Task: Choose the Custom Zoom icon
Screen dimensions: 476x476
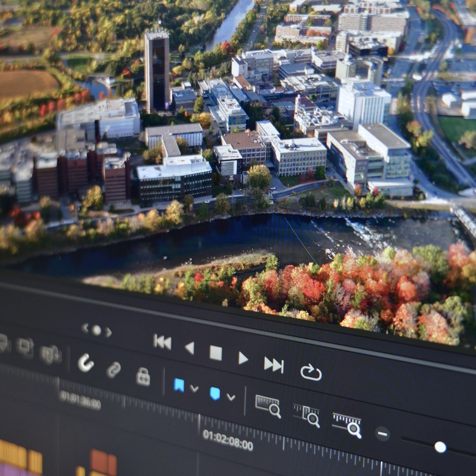Action: pyautogui.click(x=347, y=424)
